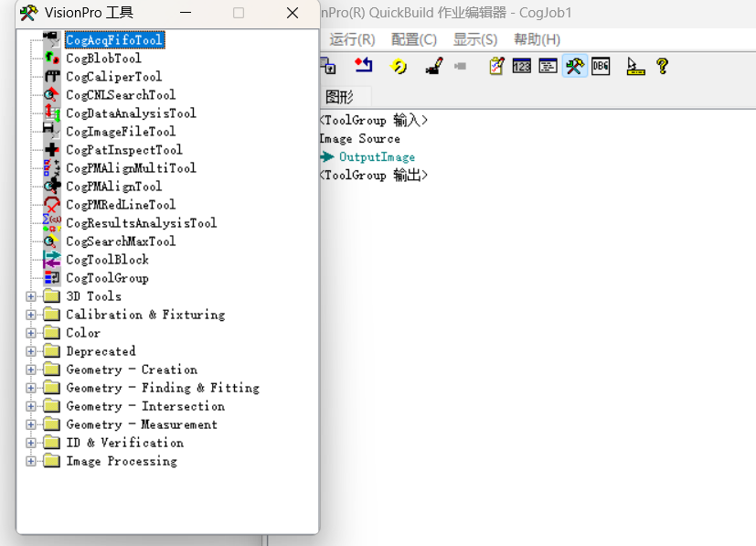Screen dimensions: 756x546
Task: Click the CogPatInspectTool icon
Action: pyautogui.click(x=51, y=149)
